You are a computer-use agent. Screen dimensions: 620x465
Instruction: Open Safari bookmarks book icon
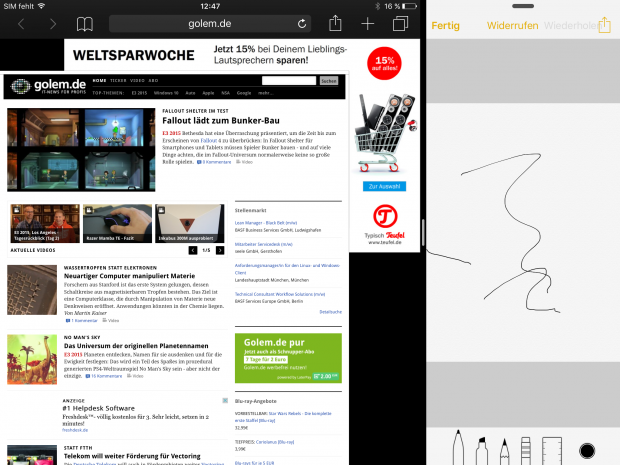click(x=85, y=24)
